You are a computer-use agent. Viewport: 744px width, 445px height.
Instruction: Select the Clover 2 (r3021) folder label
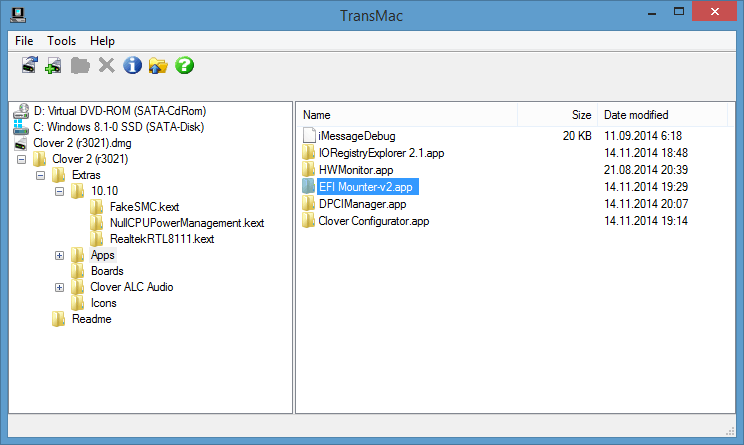(90, 159)
